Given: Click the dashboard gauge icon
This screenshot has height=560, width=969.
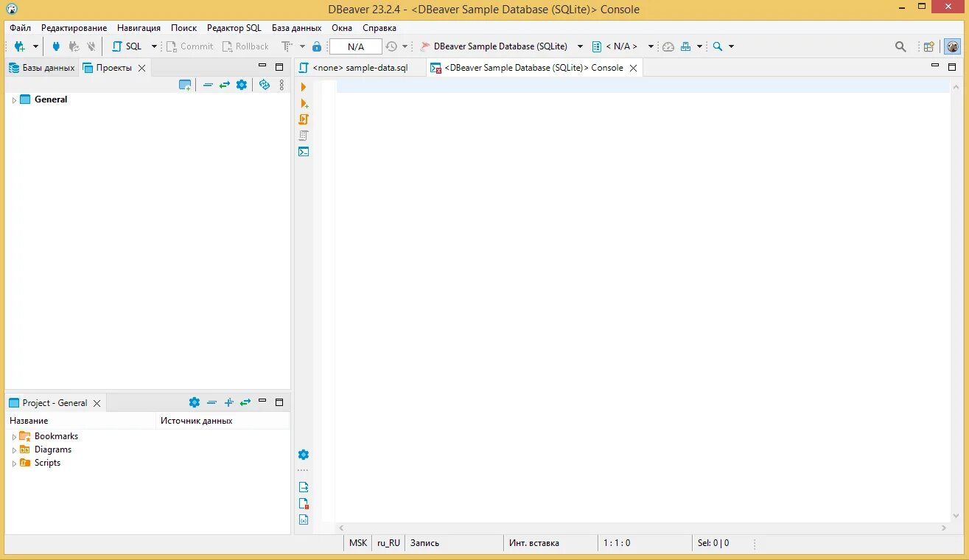Looking at the screenshot, I should tap(668, 46).
